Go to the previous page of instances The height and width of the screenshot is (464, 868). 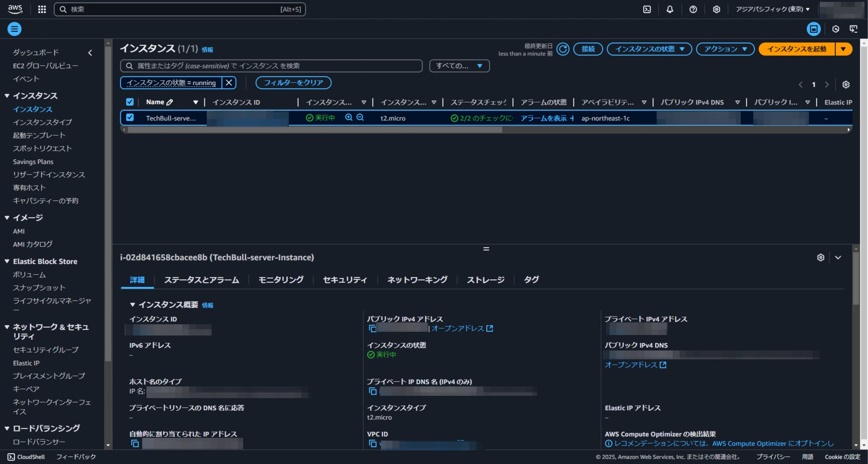pyautogui.click(x=800, y=85)
